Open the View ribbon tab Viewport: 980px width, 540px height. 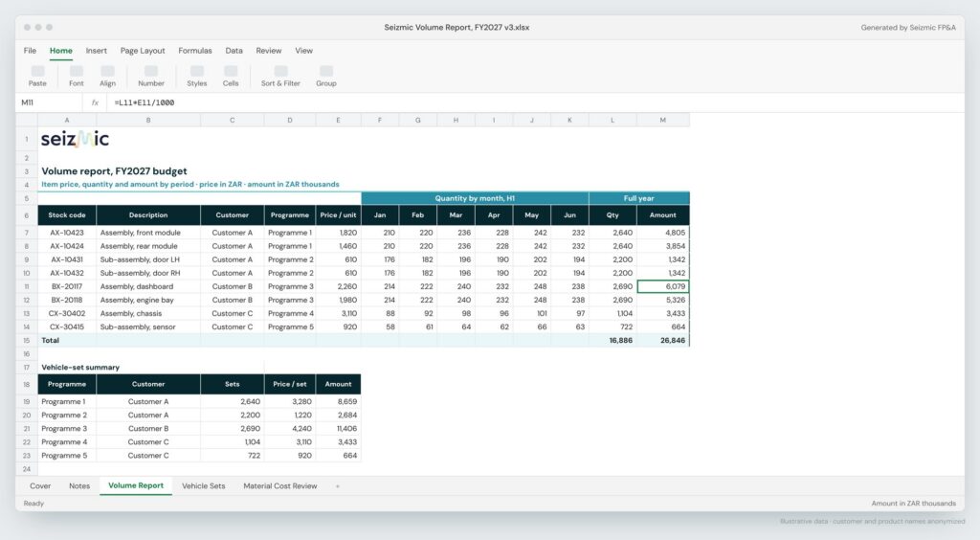[303, 51]
